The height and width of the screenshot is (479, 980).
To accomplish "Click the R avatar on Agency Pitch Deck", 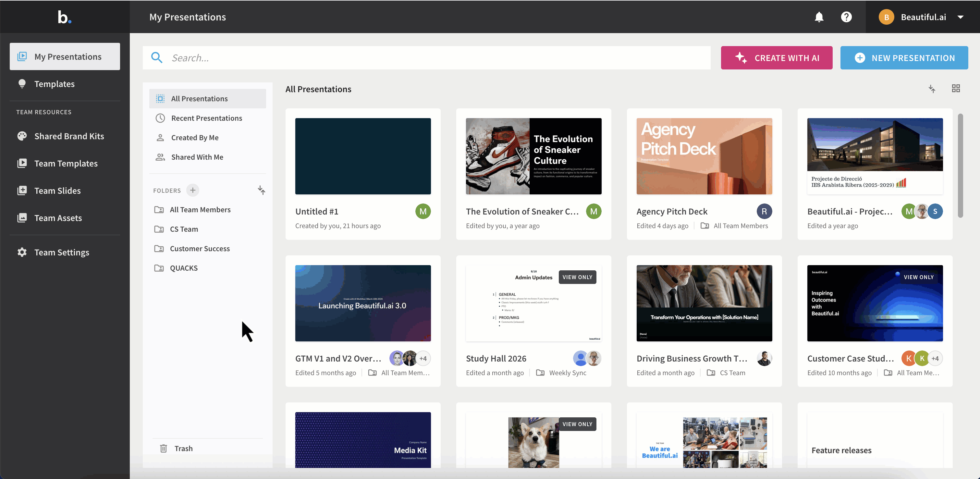I will (764, 212).
